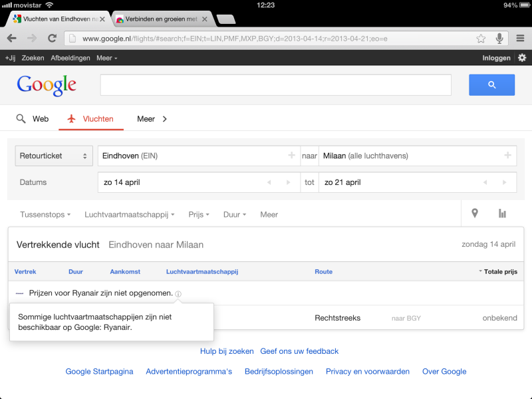The width and height of the screenshot is (532, 399).
Task: Open Advertentieprogramma's link
Action: 189,372
